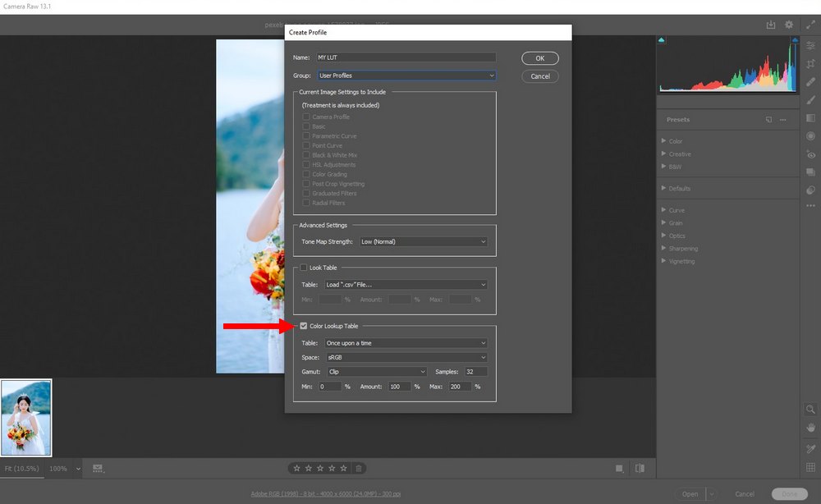
Task: Toggle the shadow clipping warning triangle
Action: pyautogui.click(x=661, y=39)
